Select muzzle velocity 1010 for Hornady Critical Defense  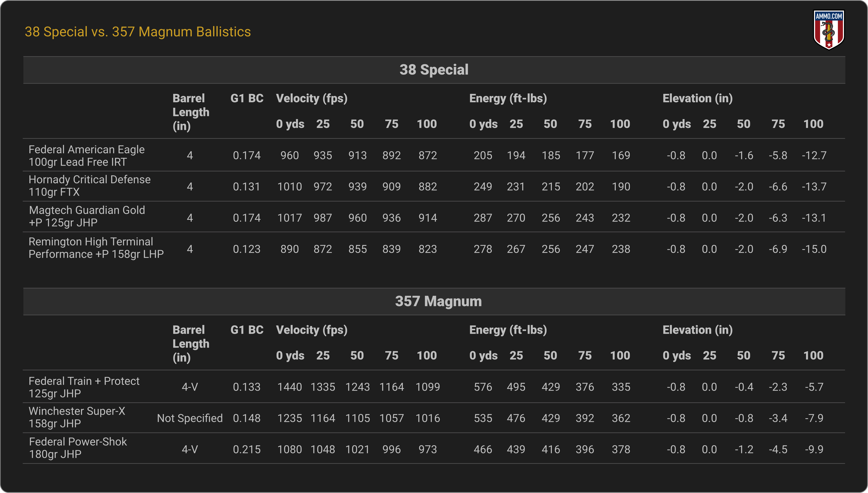[x=290, y=187]
